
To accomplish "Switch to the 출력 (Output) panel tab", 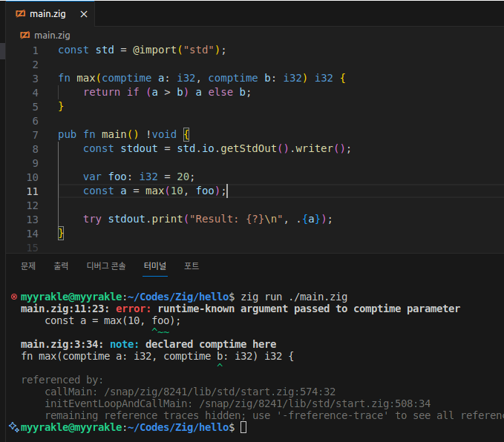I will [x=61, y=265].
